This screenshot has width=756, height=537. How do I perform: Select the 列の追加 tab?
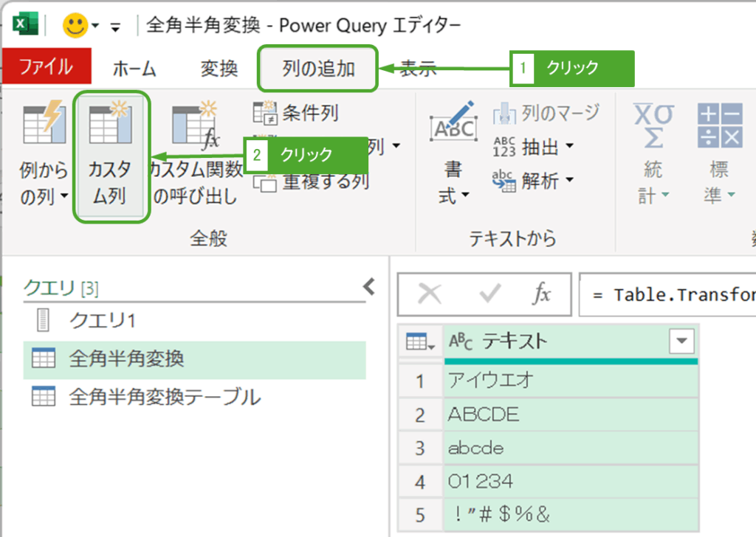tap(318, 69)
